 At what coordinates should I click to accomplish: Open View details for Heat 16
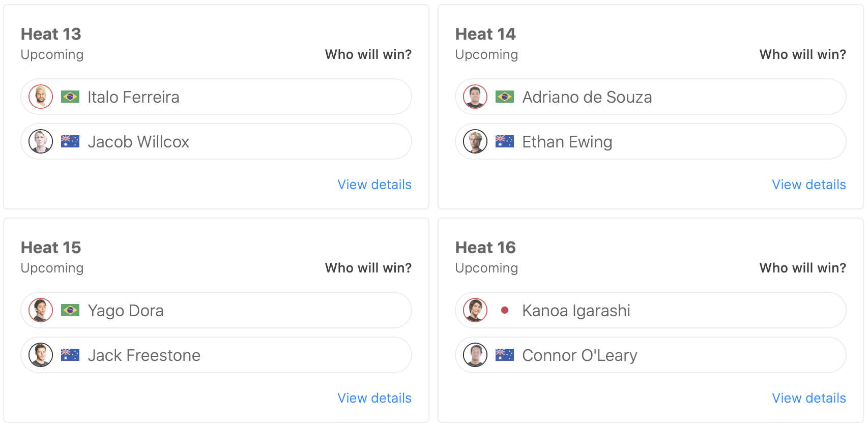tap(809, 398)
